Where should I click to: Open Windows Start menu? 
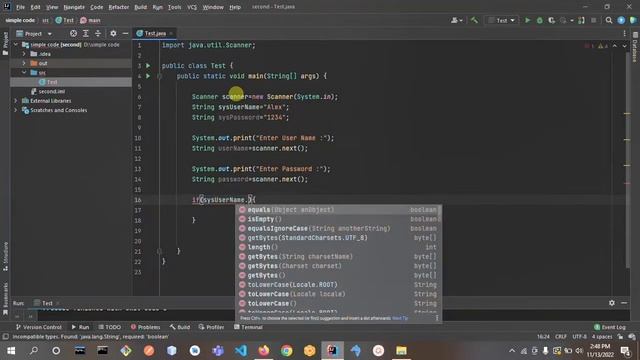click(x=11, y=351)
